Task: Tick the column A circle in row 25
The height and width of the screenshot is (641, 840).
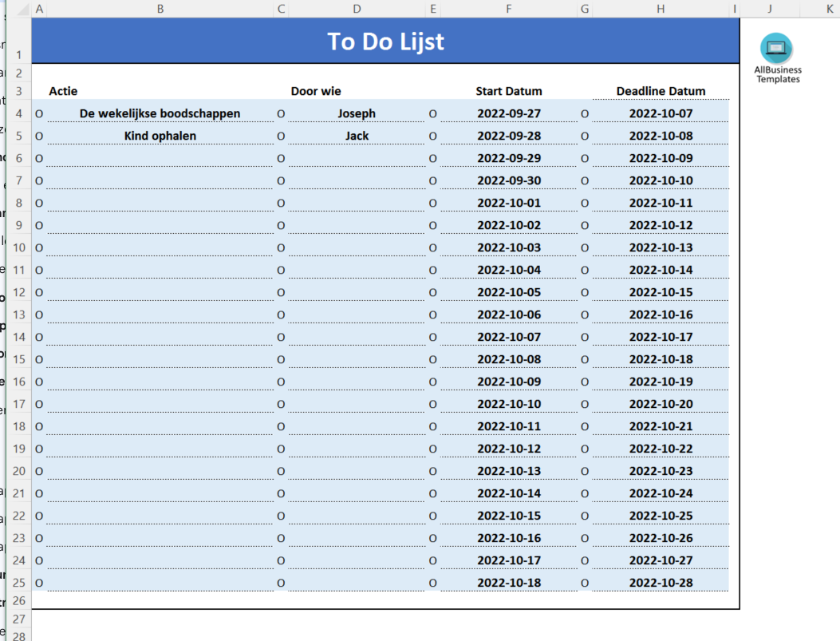Action: 39,583
